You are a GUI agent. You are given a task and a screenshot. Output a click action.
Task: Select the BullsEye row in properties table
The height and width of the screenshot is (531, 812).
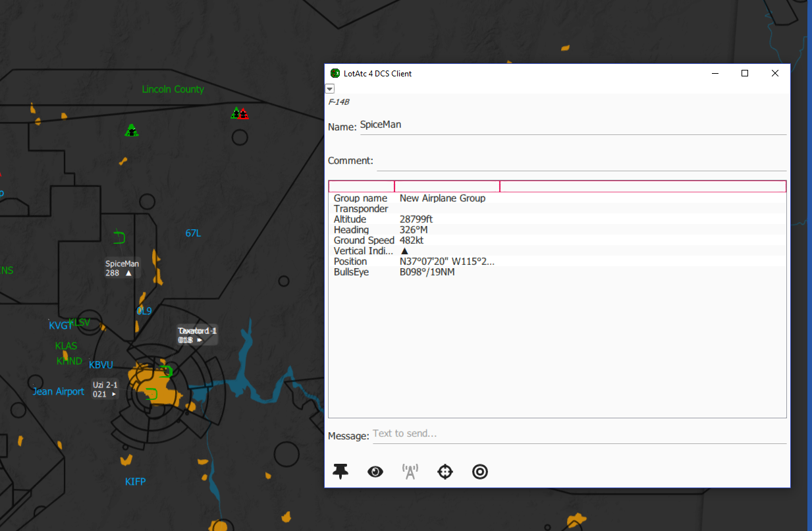[557, 272]
